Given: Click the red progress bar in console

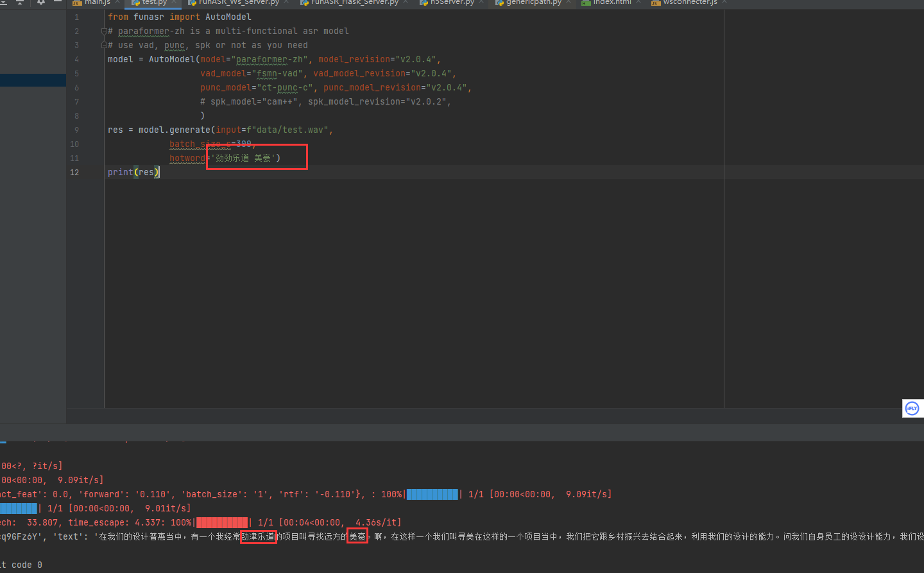Looking at the screenshot, I should click(x=222, y=523).
